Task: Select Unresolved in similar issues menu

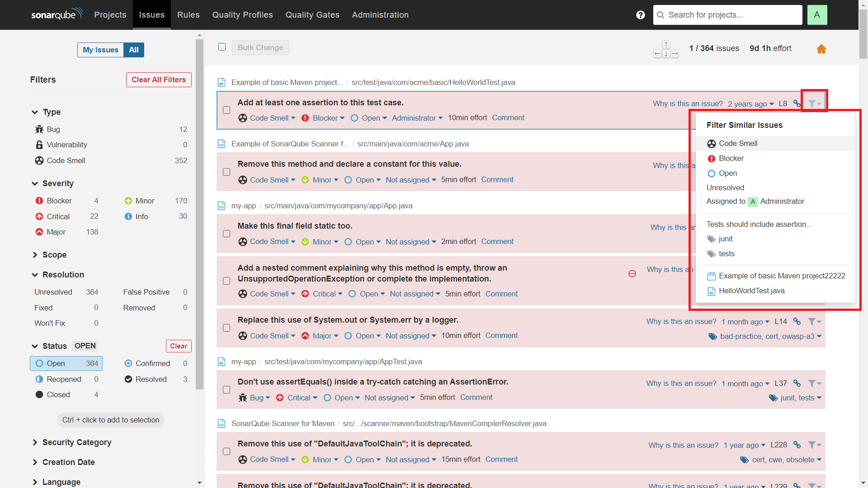Action: coord(775,188)
